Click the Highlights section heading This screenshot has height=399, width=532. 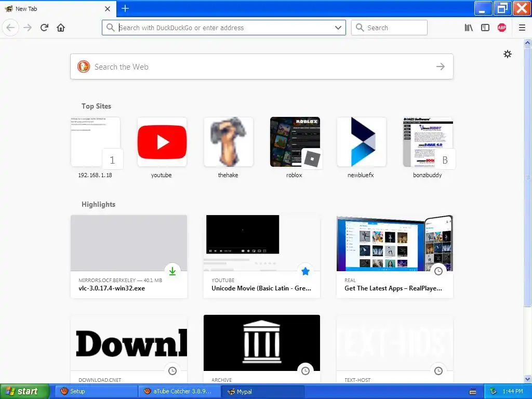(98, 204)
